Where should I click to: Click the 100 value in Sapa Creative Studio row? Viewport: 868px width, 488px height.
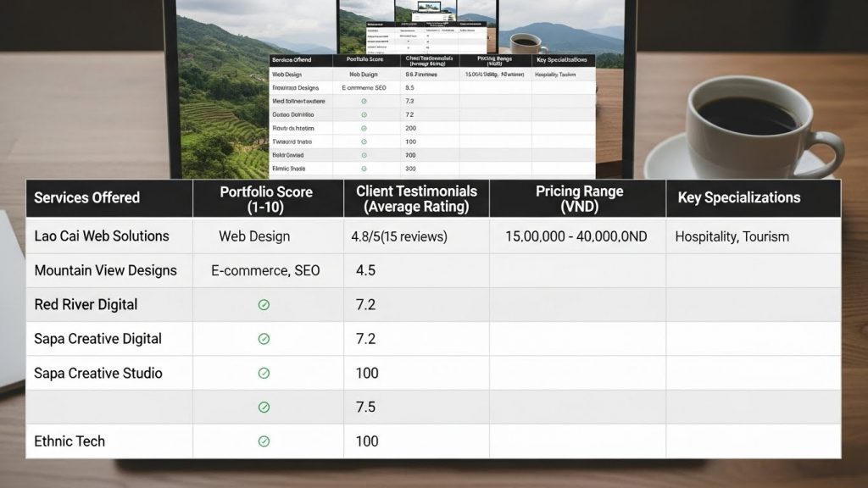point(367,374)
